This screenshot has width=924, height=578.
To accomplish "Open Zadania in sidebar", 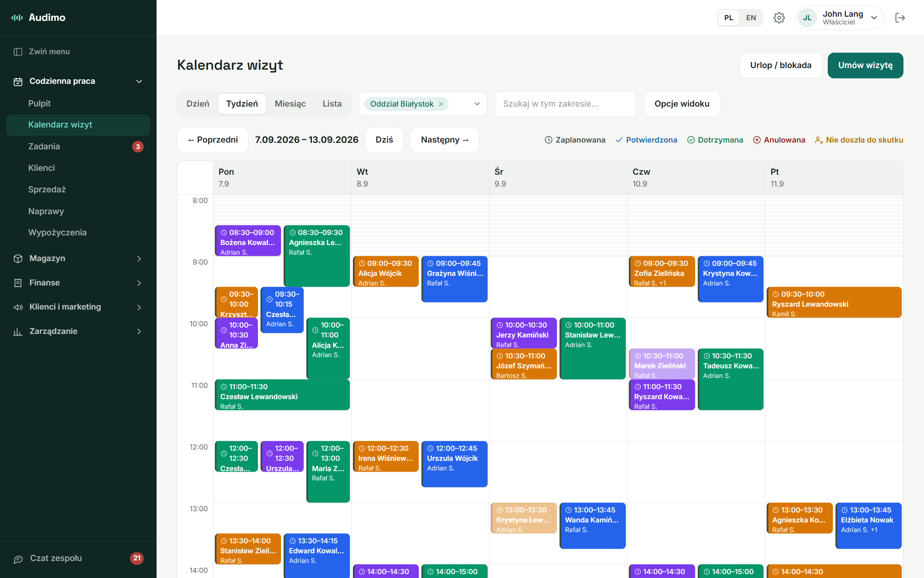I will 78,146.
